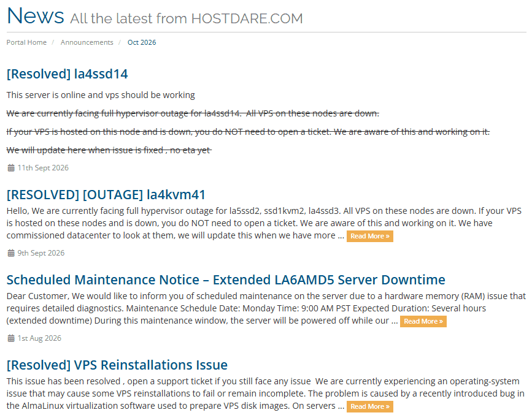
Task: Open the [Resolved] VPS Reinstallations Issue announcement
Action: click(x=117, y=365)
